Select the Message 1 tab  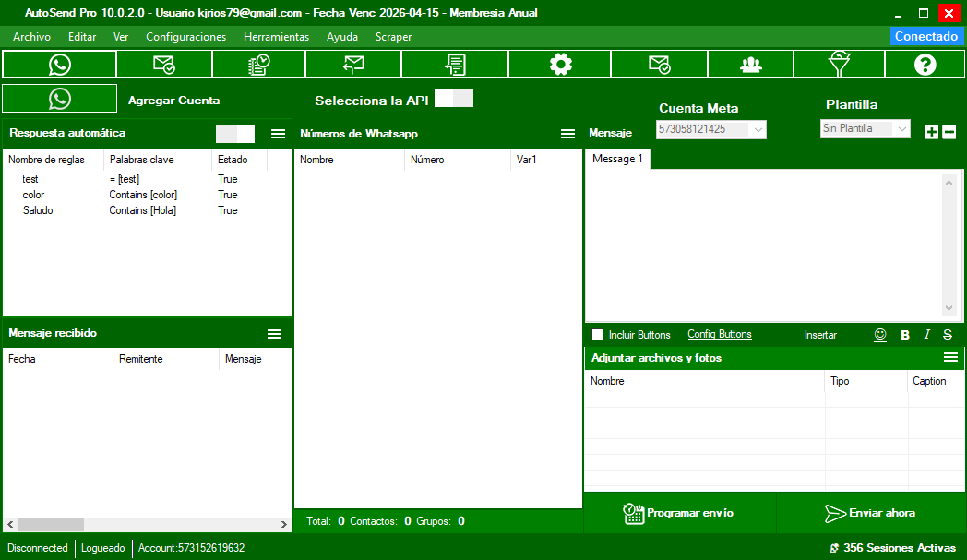(617, 159)
